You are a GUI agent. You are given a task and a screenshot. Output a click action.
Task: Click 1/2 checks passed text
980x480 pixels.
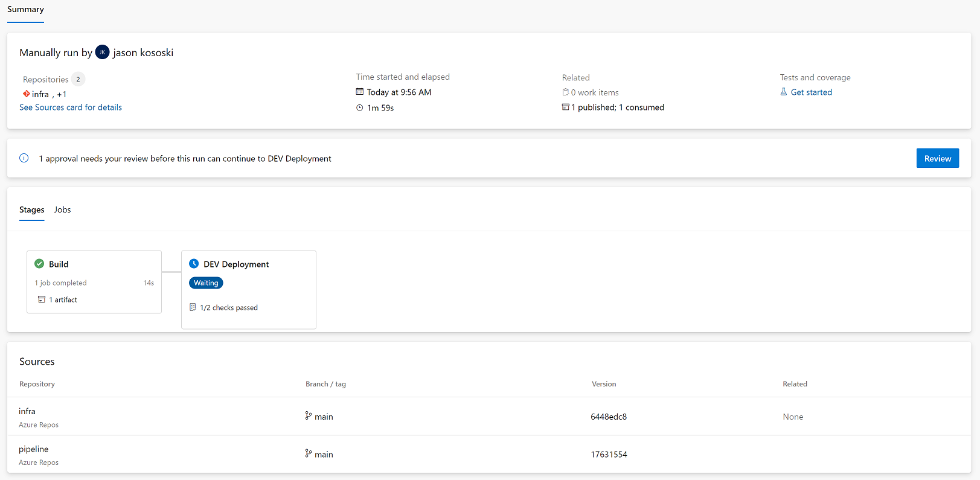[229, 308]
